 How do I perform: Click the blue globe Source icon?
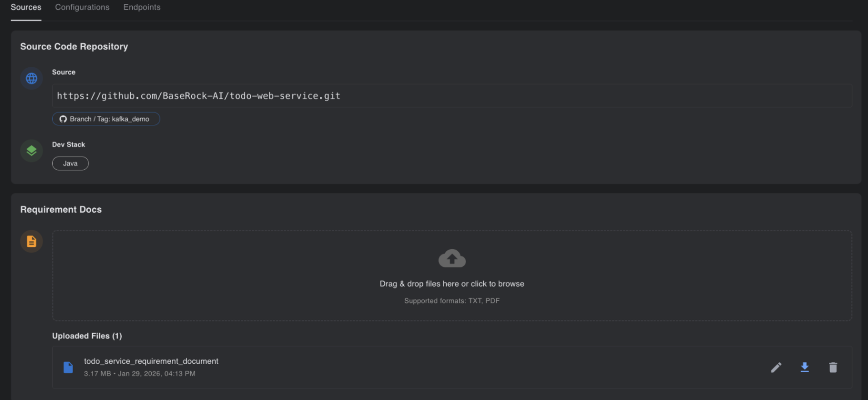tap(32, 79)
